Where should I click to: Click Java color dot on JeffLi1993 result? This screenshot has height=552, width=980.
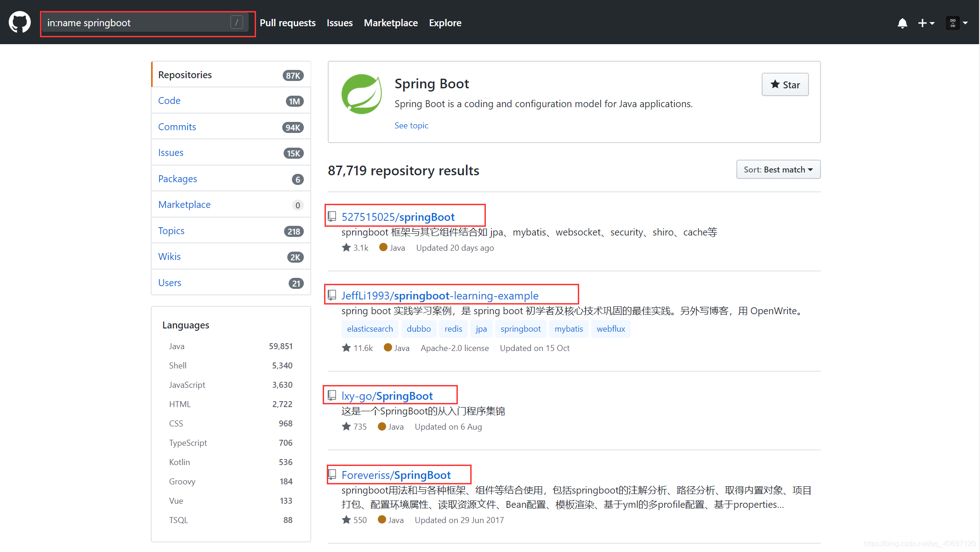[x=387, y=348]
